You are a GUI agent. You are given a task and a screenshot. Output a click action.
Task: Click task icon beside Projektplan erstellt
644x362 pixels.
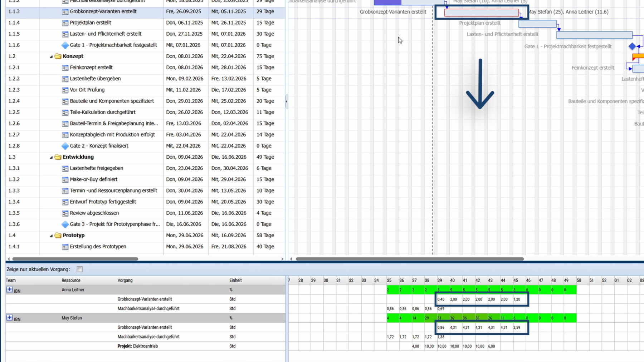point(65,23)
